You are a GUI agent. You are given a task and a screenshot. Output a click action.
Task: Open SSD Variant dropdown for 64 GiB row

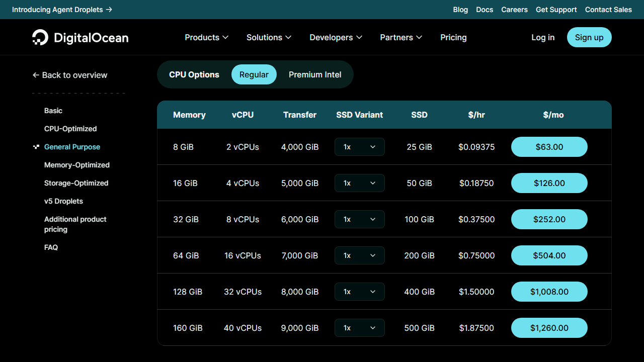pyautogui.click(x=360, y=255)
